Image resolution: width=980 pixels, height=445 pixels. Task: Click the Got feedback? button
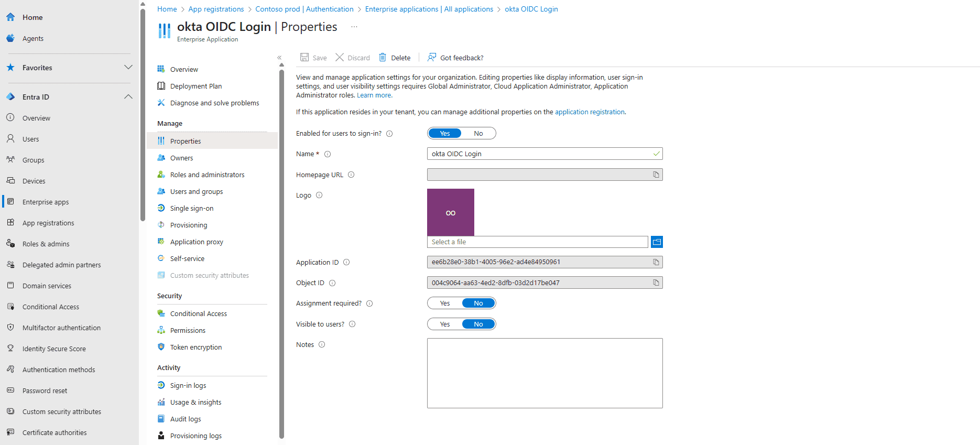click(x=455, y=58)
